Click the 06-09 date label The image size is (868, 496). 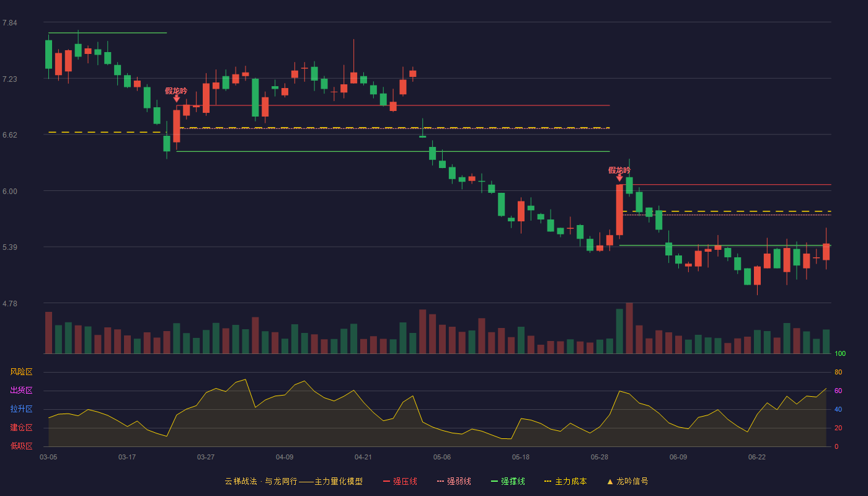pos(678,457)
